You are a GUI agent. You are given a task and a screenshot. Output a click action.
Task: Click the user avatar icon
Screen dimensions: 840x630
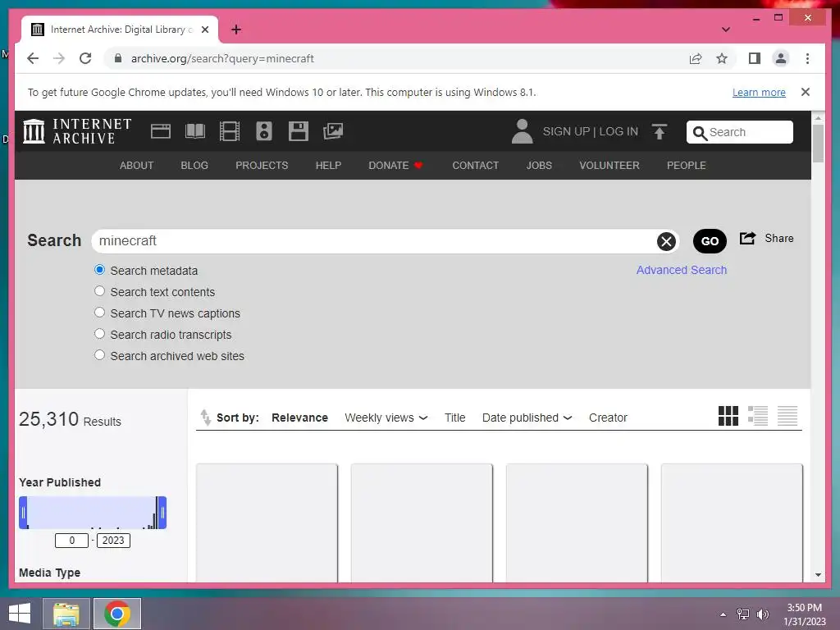(522, 131)
